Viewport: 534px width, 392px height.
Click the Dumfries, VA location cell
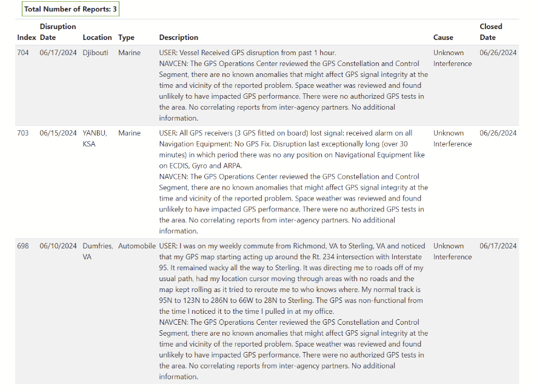(98, 251)
